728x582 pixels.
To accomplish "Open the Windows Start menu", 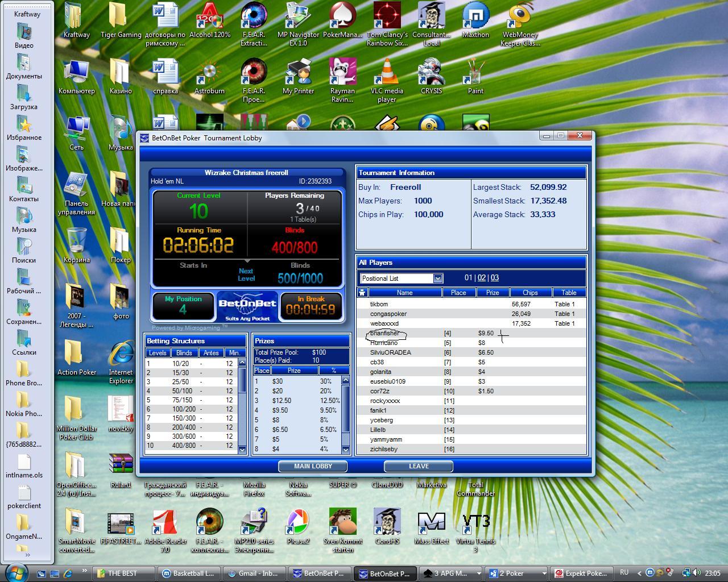I will click(x=15, y=572).
